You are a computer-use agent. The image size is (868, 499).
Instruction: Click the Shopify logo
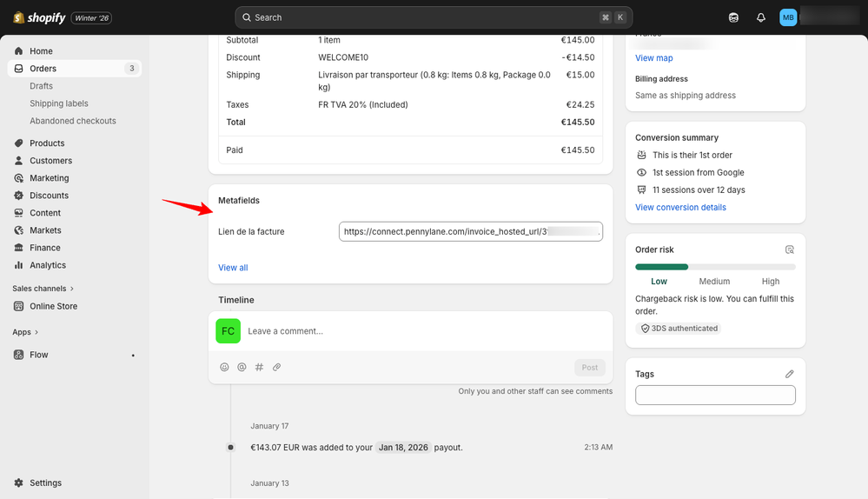pos(39,17)
